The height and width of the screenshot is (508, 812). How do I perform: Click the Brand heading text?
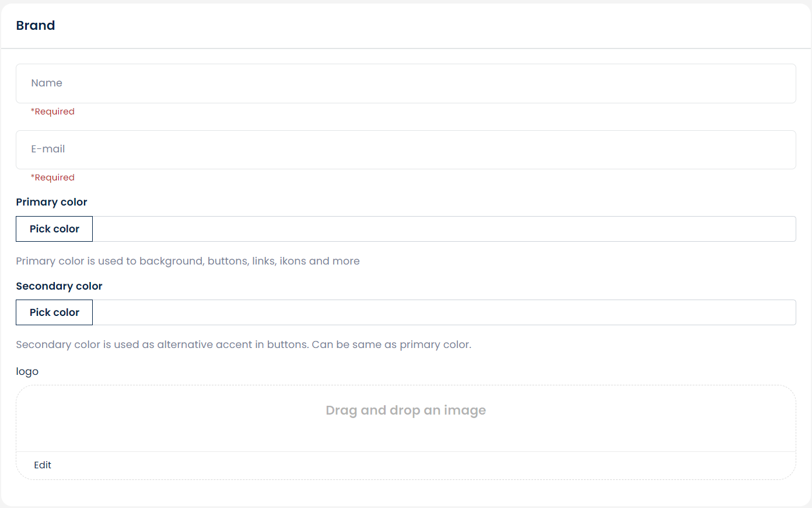coord(36,26)
